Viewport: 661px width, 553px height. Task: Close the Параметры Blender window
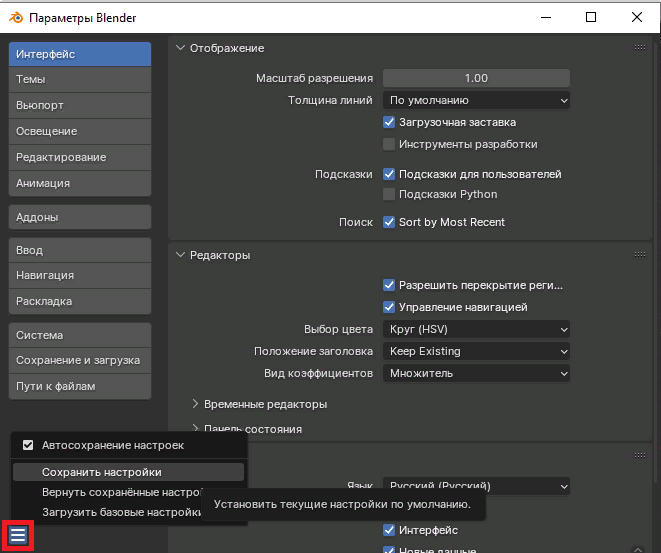click(x=637, y=17)
